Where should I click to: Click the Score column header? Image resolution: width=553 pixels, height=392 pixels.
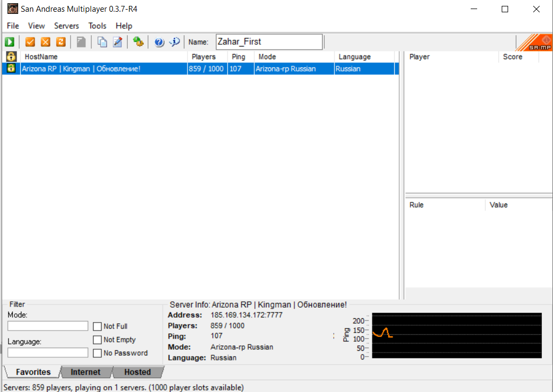519,57
